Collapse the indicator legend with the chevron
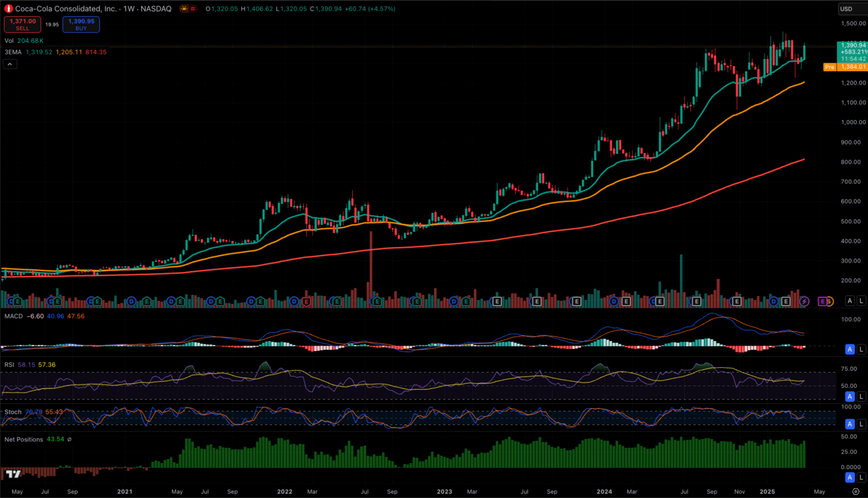Screen dimensions: 868x498 10,64
